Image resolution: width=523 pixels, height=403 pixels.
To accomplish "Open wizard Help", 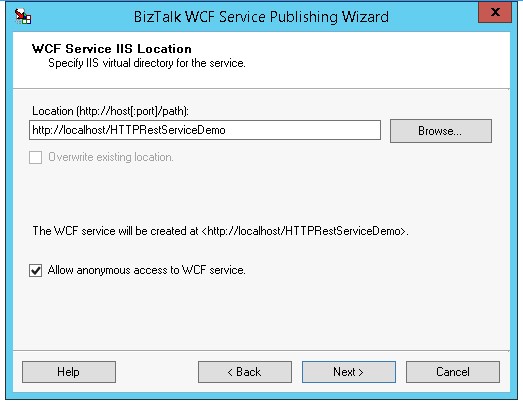I will 69,372.
